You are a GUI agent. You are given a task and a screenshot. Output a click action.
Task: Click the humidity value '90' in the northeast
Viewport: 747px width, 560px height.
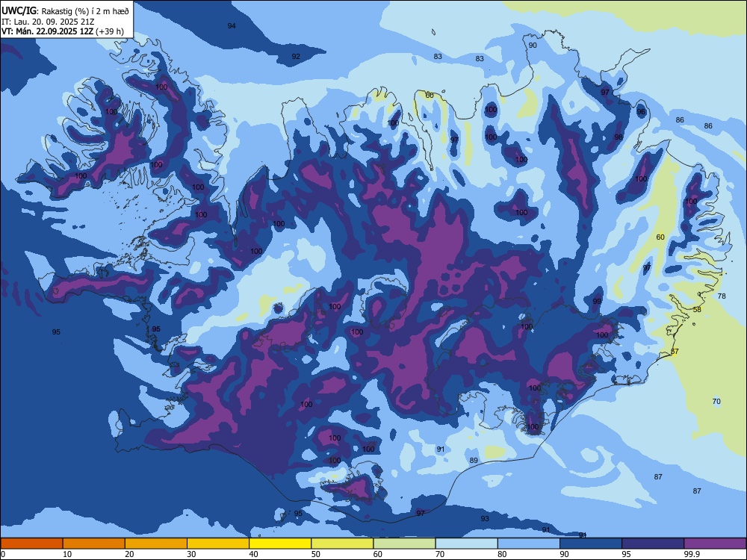click(533, 46)
